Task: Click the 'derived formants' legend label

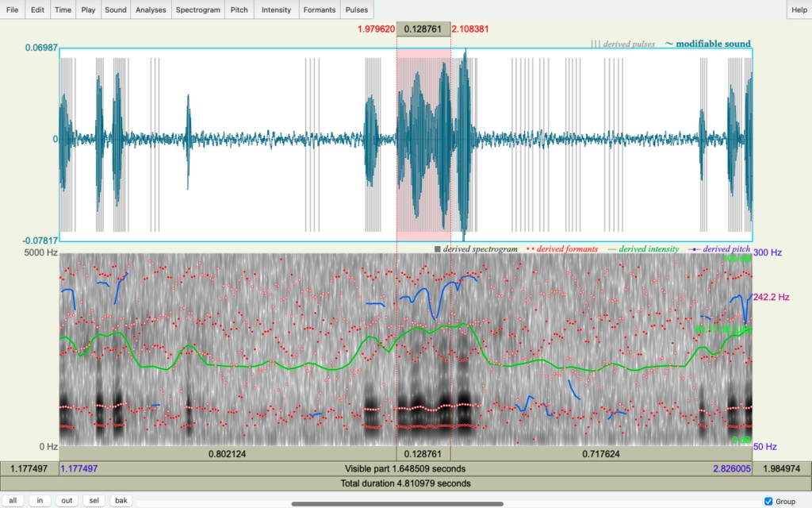Action: tap(567, 249)
